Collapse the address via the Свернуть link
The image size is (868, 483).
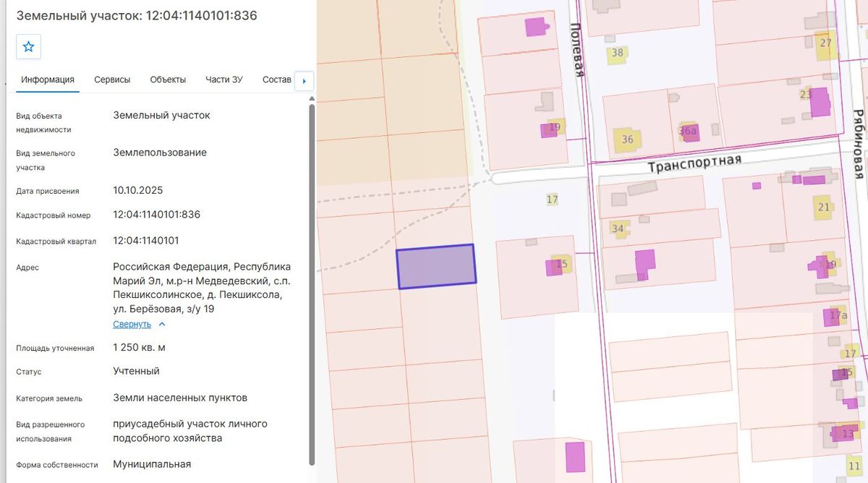132,324
